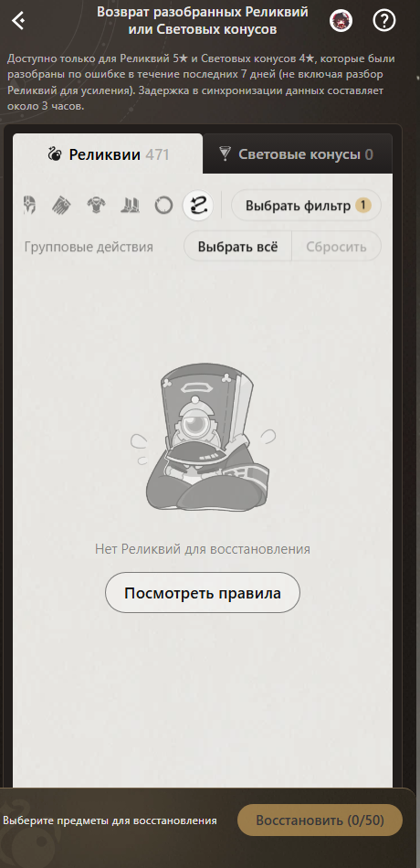Go back using the top-left arrow
The height and width of the screenshot is (868, 420).
(x=19, y=21)
